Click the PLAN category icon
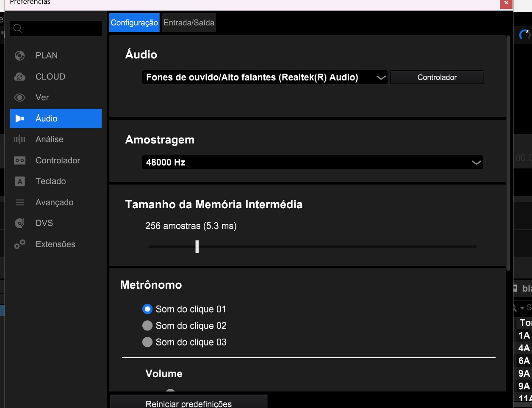This screenshot has height=408, width=532. tap(19, 55)
